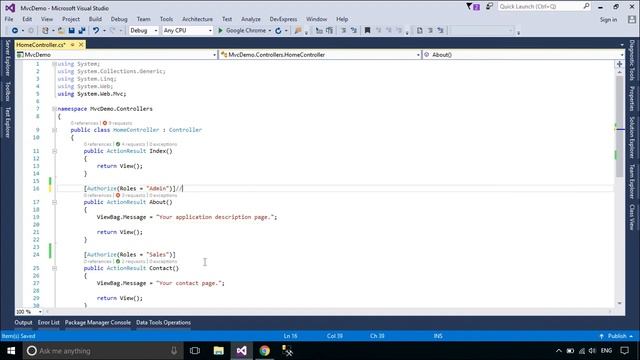Open the Data Tools Operations tab
The image size is (640, 360).
click(x=163, y=322)
